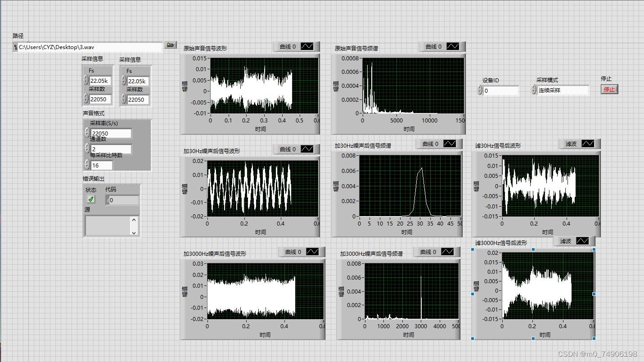Click the ring arrows beside 连续采样
644x362 pixels.
pos(534,90)
